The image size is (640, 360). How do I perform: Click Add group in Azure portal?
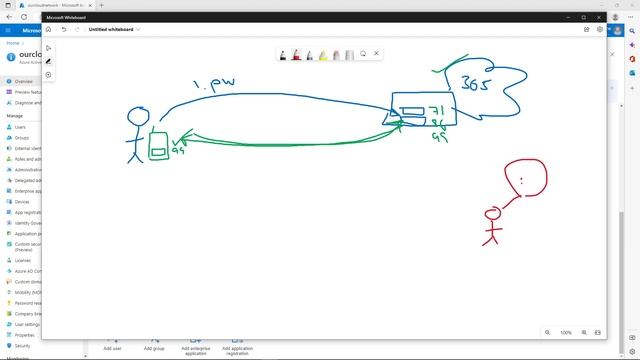point(154,346)
